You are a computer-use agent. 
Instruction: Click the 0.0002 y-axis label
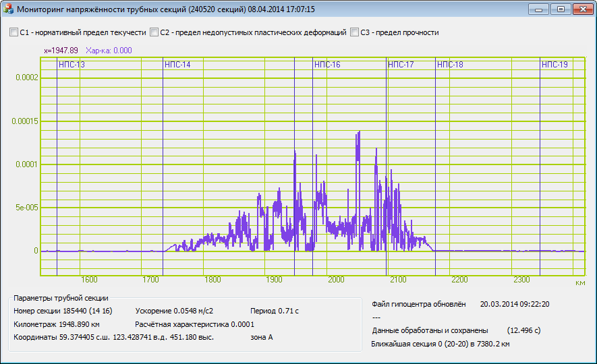click(27, 78)
